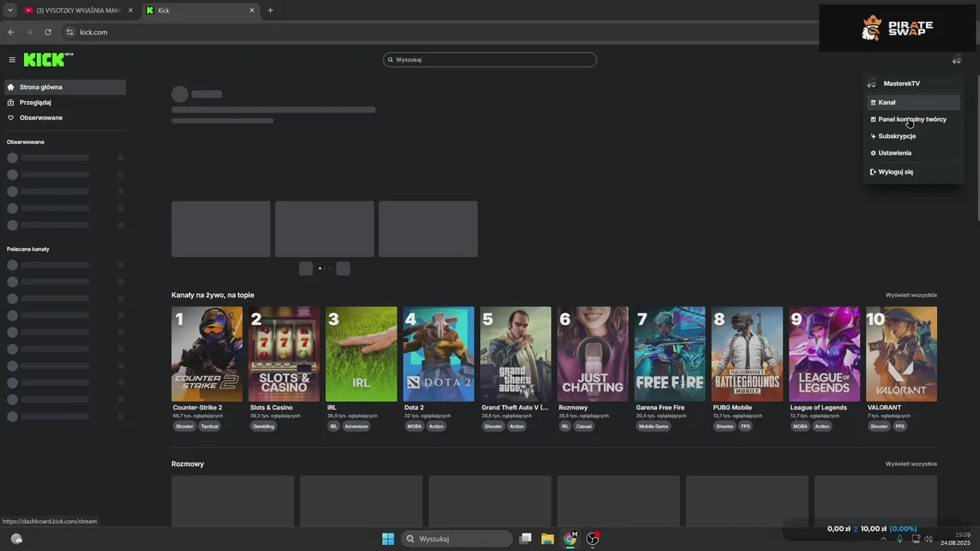
Task: Click the Ustawienia gear icon
Action: click(x=873, y=153)
